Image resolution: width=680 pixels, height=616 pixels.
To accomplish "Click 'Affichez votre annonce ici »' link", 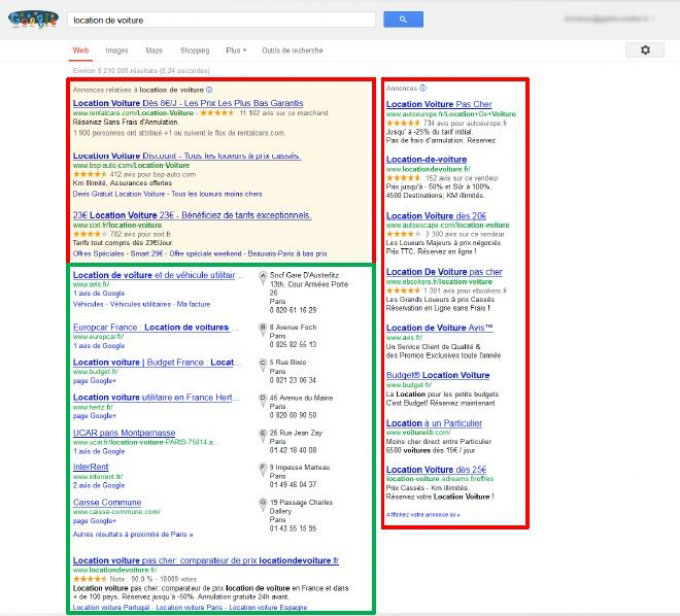I will coord(423,514).
